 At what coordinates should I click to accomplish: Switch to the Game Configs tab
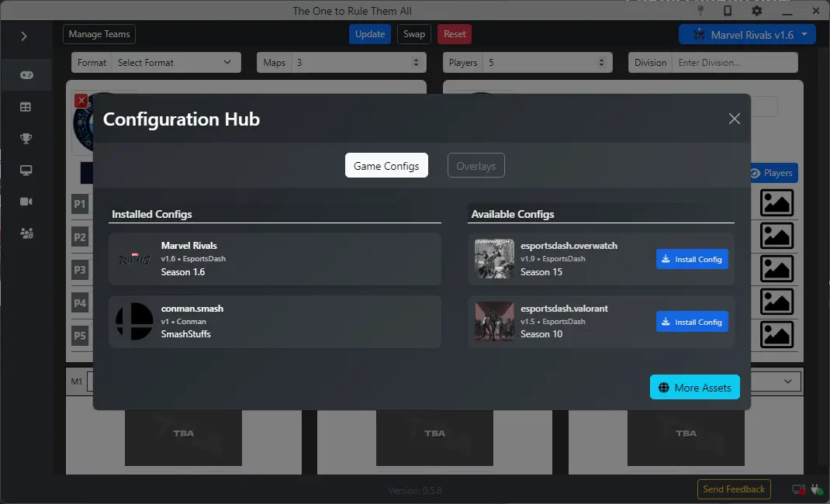tap(386, 165)
